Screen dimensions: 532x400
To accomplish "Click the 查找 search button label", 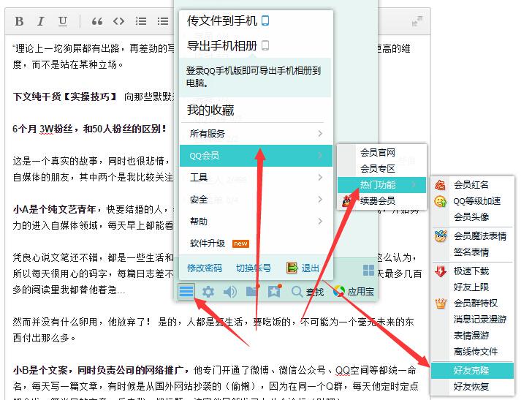I will pos(314,292).
